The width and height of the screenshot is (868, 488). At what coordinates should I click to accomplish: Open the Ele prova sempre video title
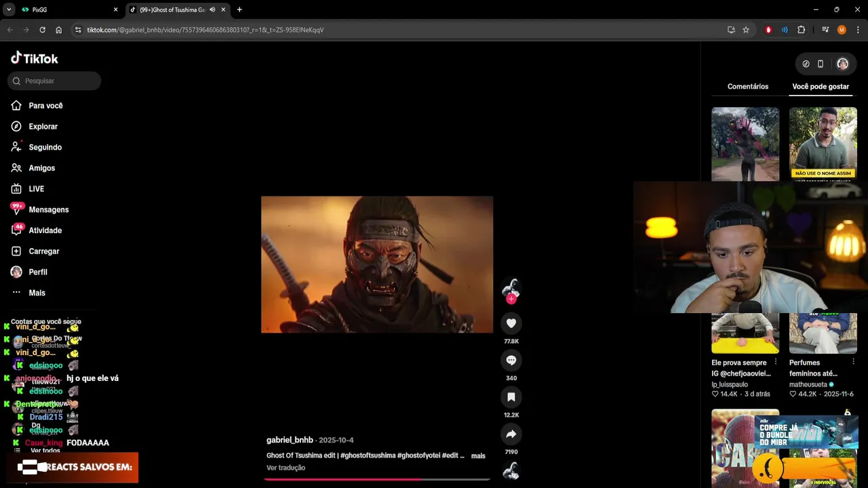coord(741,368)
